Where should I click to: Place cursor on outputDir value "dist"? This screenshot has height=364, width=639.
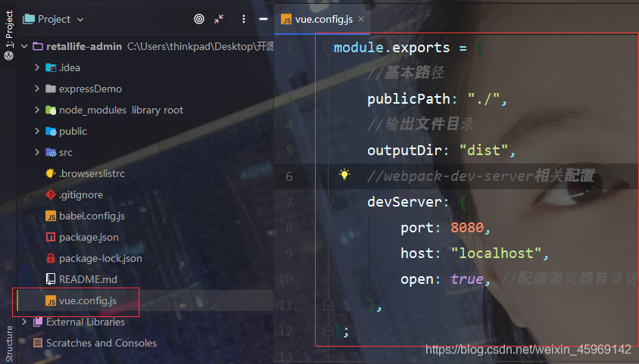tap(484, 151)
